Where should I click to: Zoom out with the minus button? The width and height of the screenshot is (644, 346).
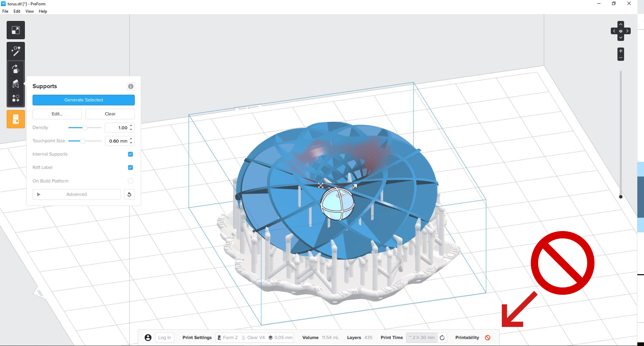[x=620, y=58]
